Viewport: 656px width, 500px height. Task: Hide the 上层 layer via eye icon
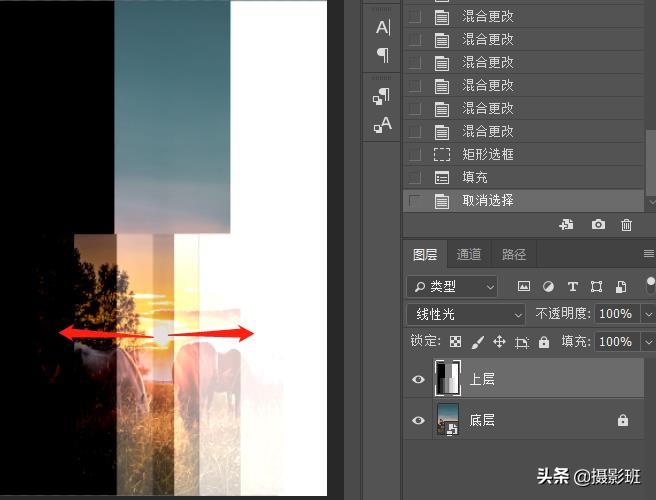[x=418, y=379]
